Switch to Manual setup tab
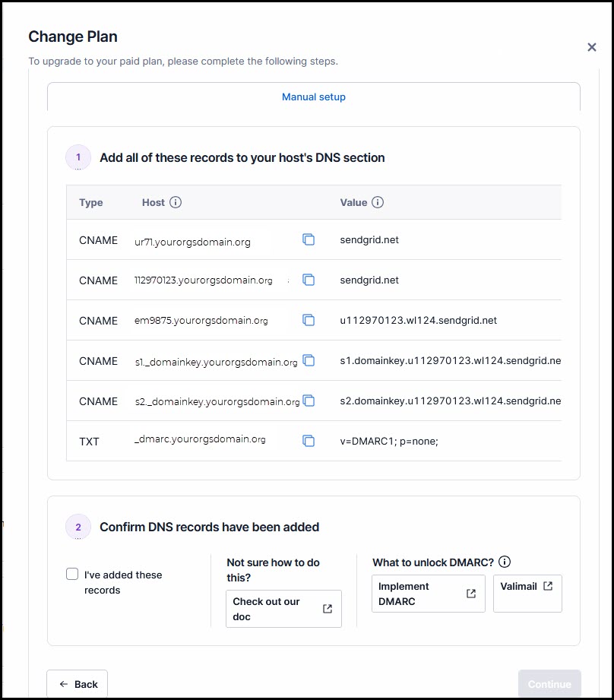The width and height of the screenshot is (614, 700). [314, 97]
